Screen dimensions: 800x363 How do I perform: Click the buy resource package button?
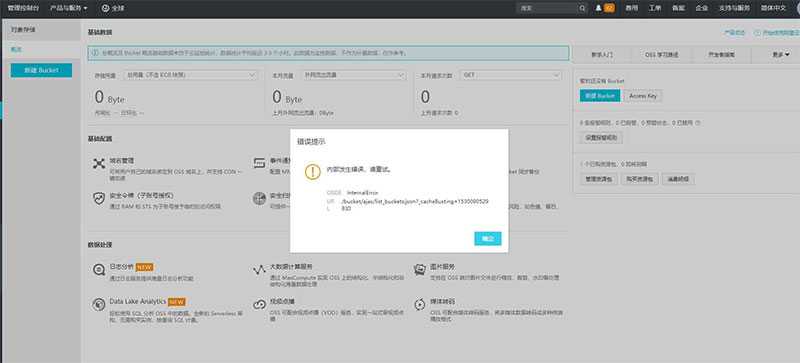(x=640, y=179)
